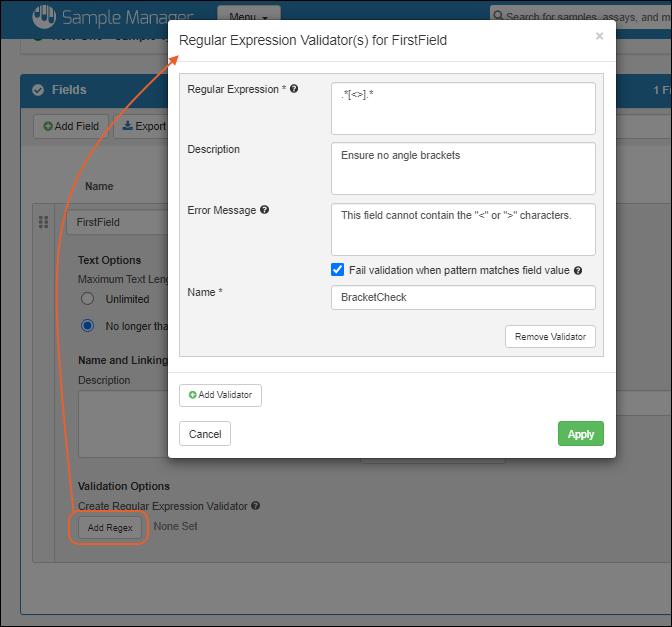Click the Add Field button
The height and width of the screenshot is (627, 672).
coord(71,126)
